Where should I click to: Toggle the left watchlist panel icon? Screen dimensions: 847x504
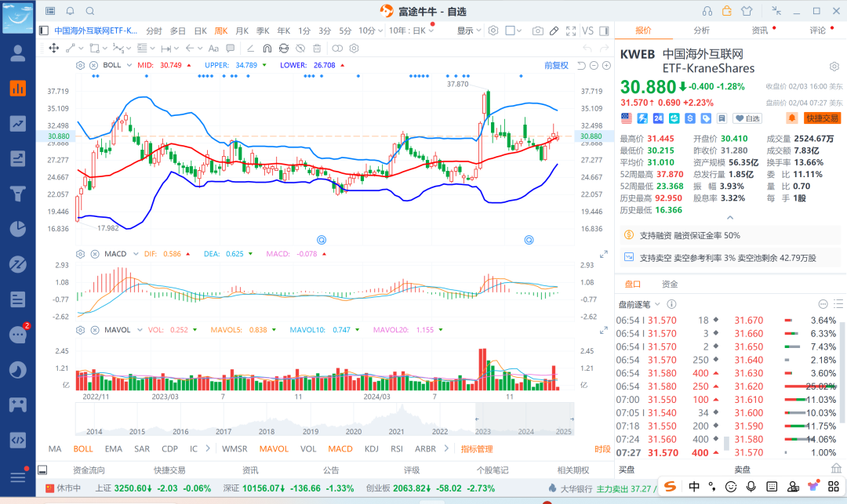pos(44,31)
